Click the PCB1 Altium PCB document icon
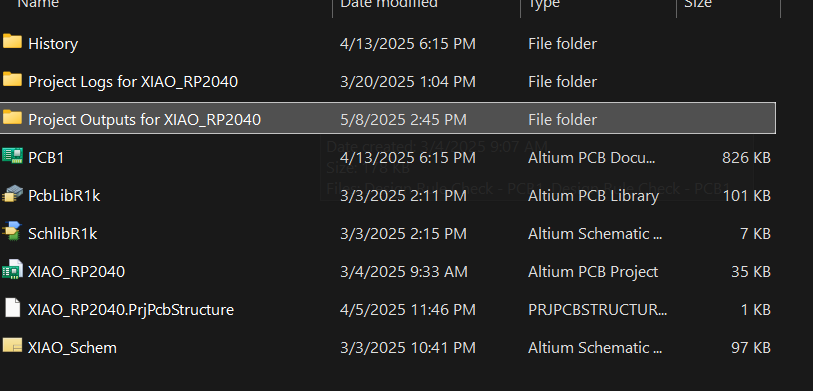The width and height of the screenshot is (813, 391). pyautogui.click(x=12, y=156)
